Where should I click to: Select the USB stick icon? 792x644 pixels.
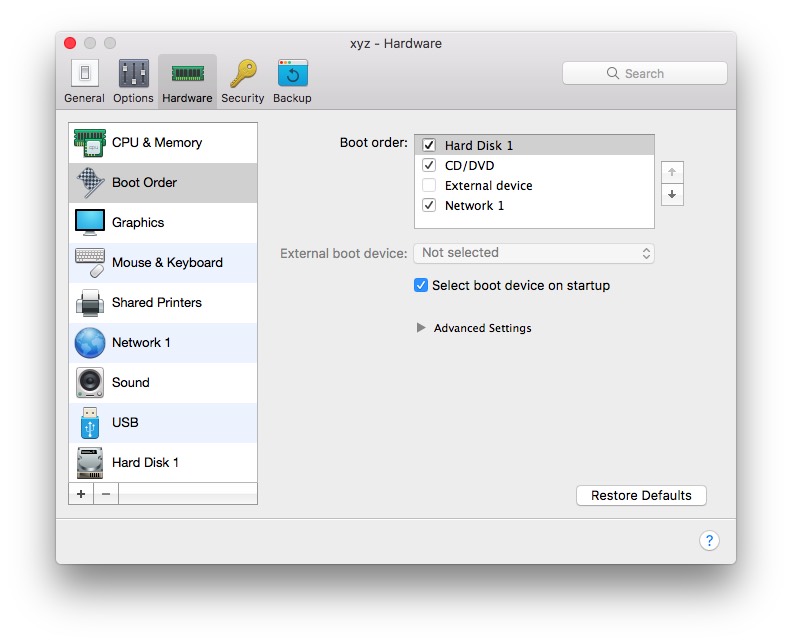90,423
